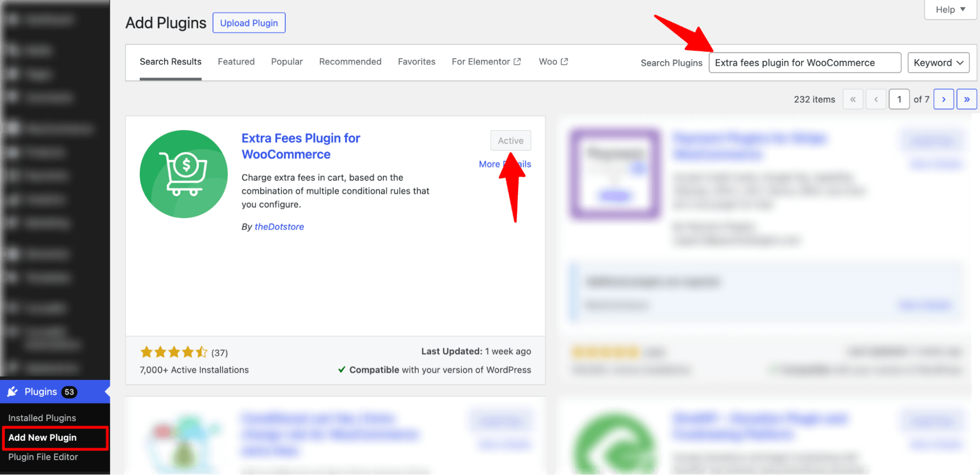Image resolution: width=980 pixels, height=475 pixels.
Task: Click the Last Updated 1 week ago text
Action: click(476, 351)
